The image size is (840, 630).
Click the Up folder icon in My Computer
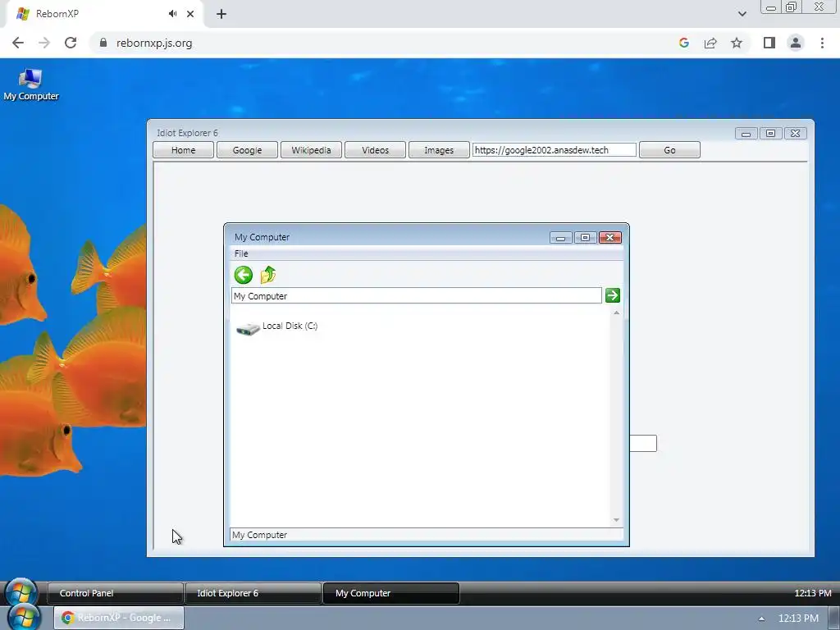click(x=268, y=275)
